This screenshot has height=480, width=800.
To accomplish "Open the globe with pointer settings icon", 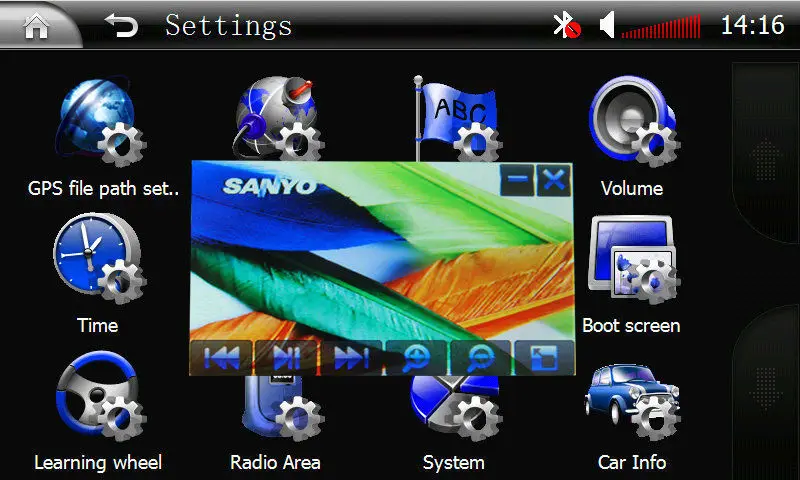I will 279,118.
